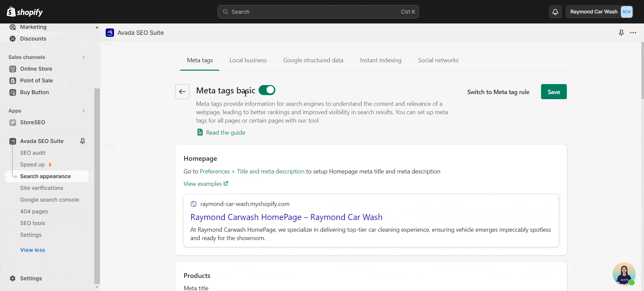The height and width of the screenshot is (291, 644).
Task: Click the Online Store icon
Action: click(13, 69)
